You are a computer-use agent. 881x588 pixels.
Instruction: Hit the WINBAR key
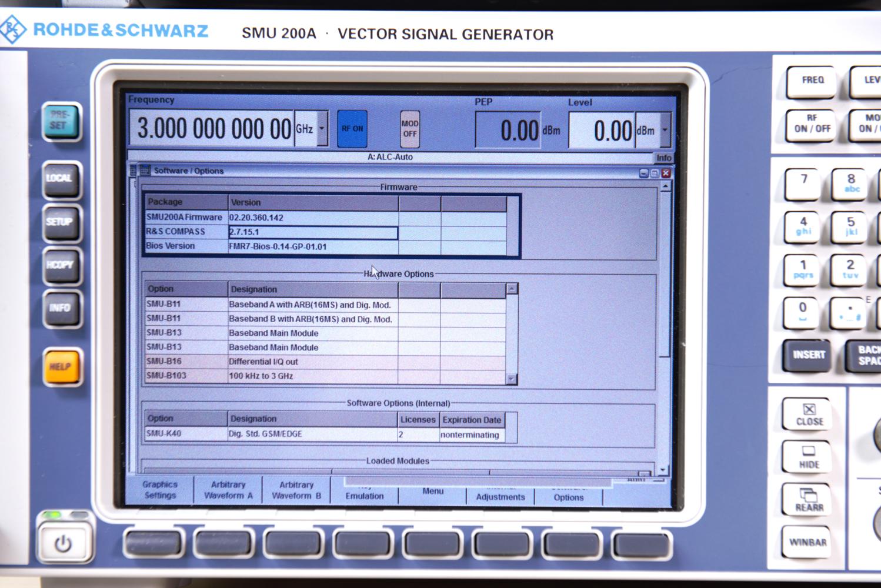point(807,542)
